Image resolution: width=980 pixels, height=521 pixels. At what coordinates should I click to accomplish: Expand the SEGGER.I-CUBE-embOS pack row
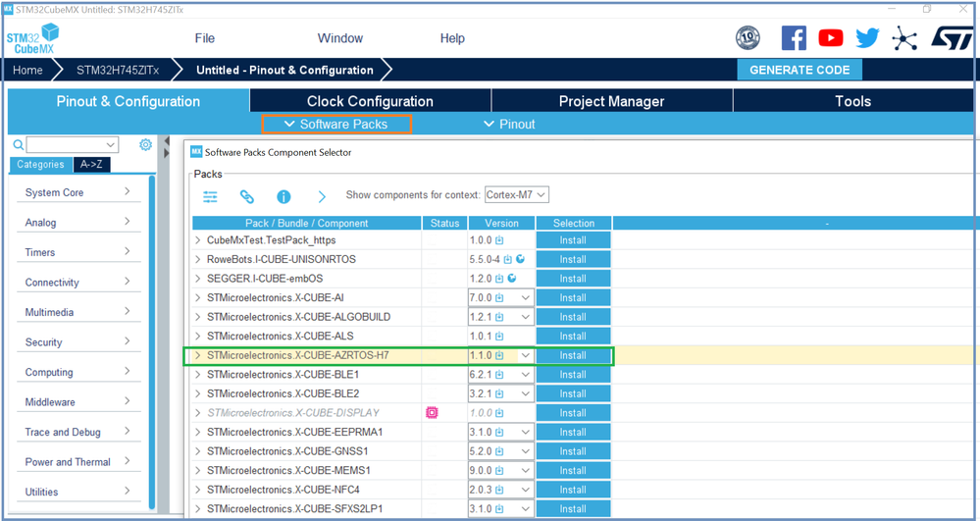[197, 279]
